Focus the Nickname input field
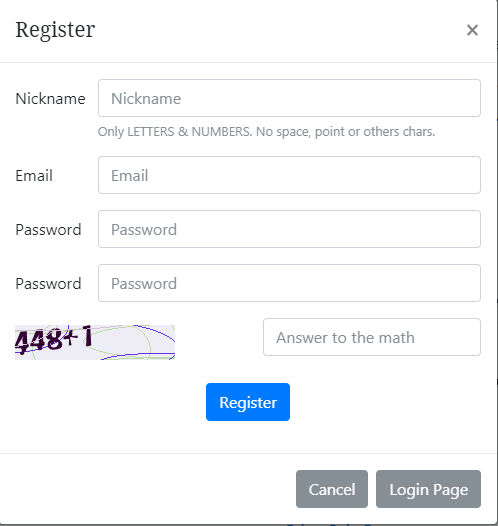This screenshot has height=526, width=498. click(x=289, y=98)
